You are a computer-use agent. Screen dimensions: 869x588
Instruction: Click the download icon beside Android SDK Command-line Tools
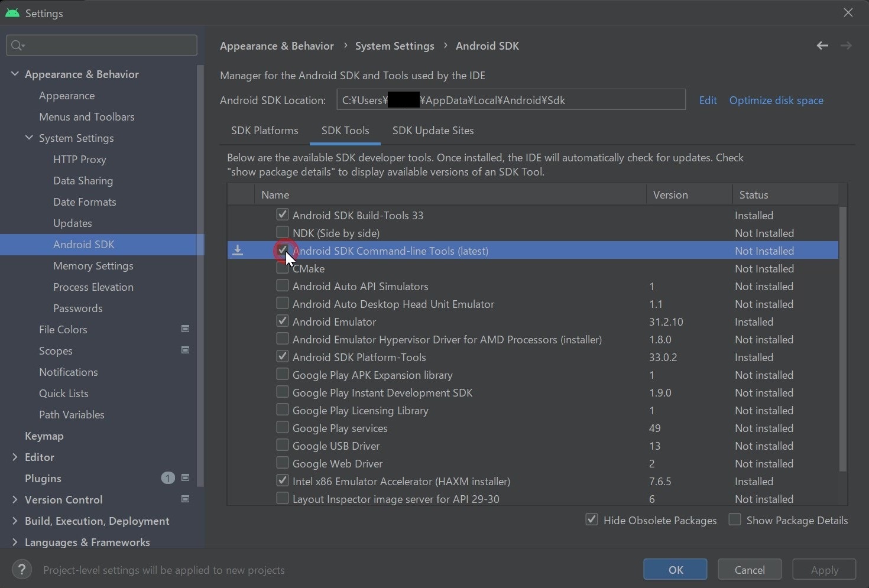point(238,250)
